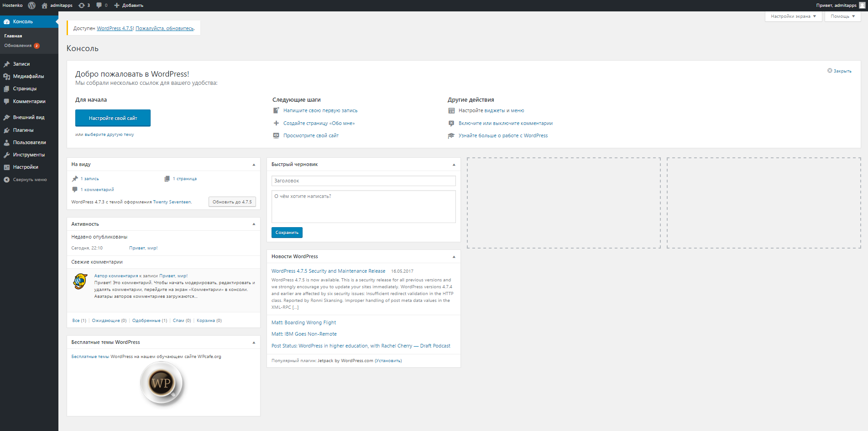Open the Привет, мир! post link
The height and width of the screenshot is (431, 868).
(143, 248)
